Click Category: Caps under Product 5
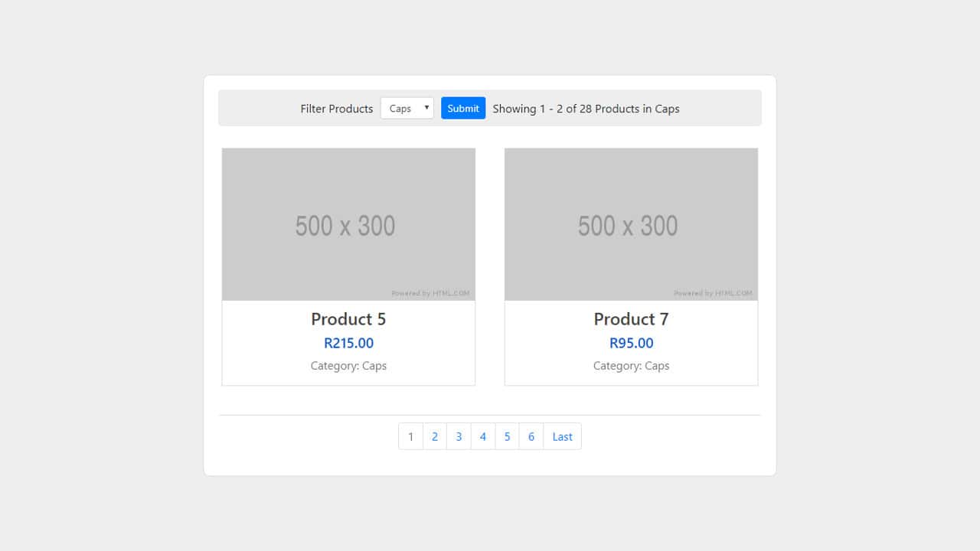 click(x=348, y=366)
